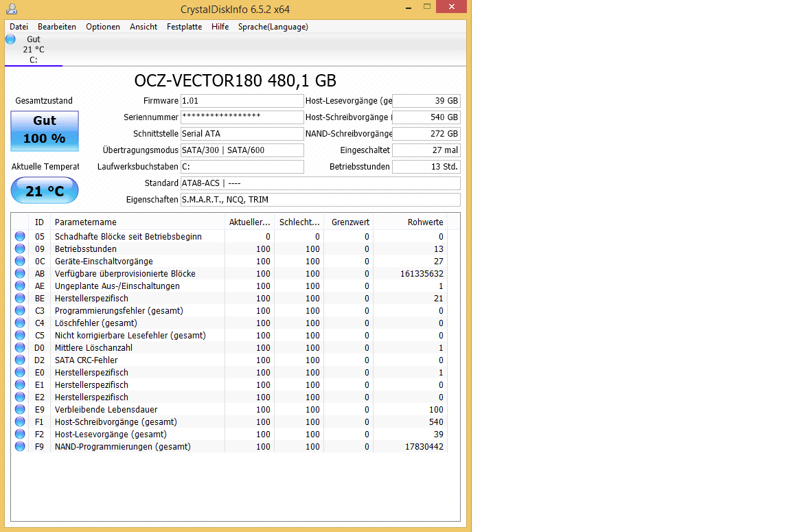This screenshot has height=532, width=791.
Task: Click the Host-Schreibvorgänge value 540 GB
Action: (x=426, y=117)
